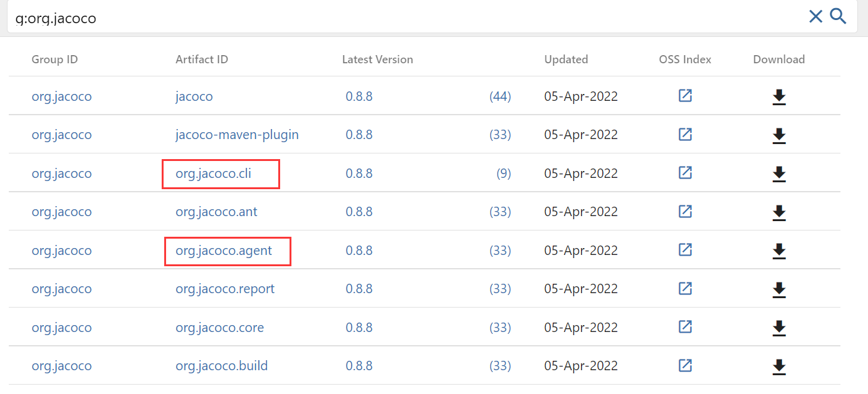Open version 0.8.8 of org.jacoco.ant
This screenshot has width=868, height=394.
pos(359,212)
